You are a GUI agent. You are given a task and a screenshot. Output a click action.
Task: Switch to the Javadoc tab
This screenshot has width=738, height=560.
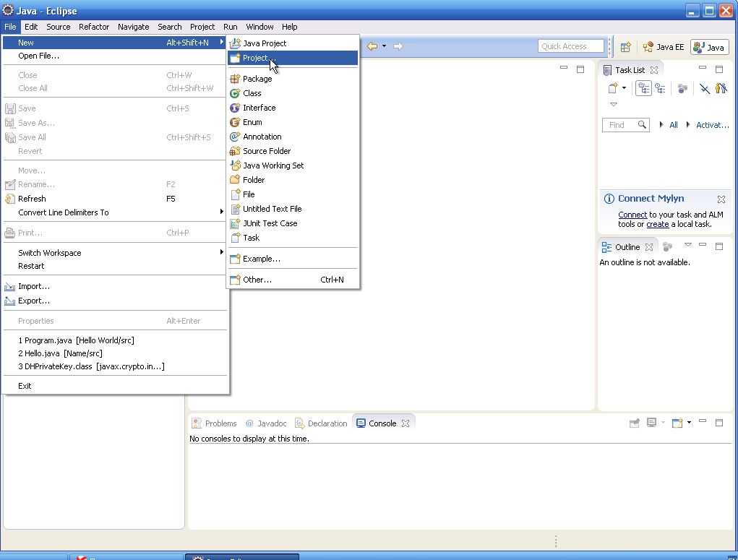point(267,423)
